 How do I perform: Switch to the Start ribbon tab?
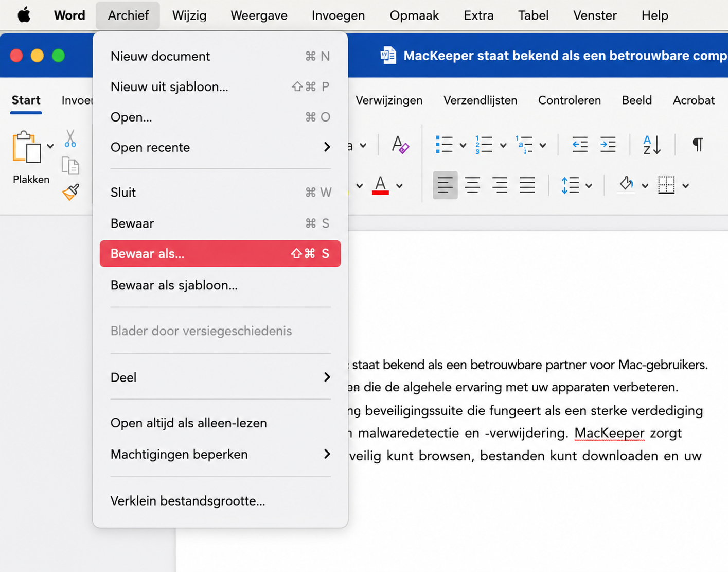[x=26, y=100]
